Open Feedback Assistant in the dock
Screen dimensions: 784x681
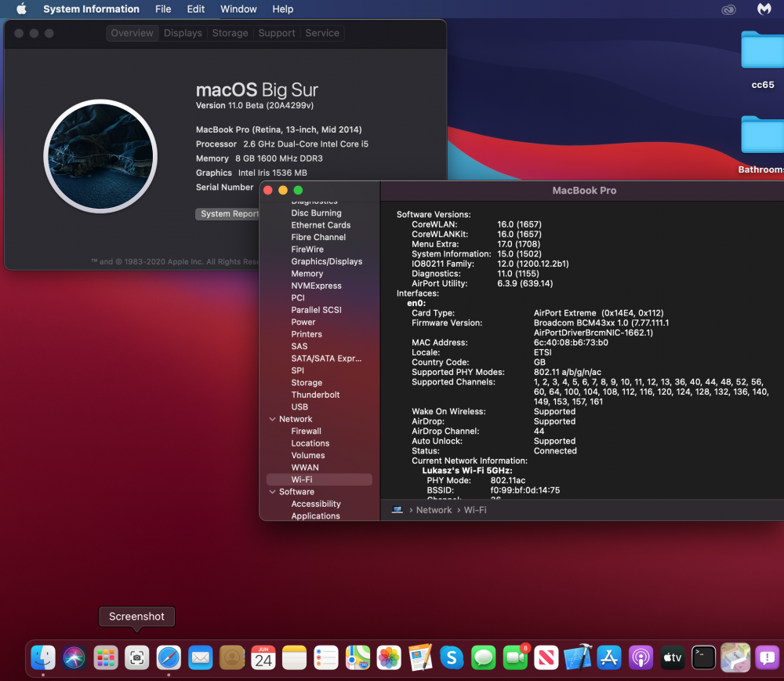coord(767,657)
